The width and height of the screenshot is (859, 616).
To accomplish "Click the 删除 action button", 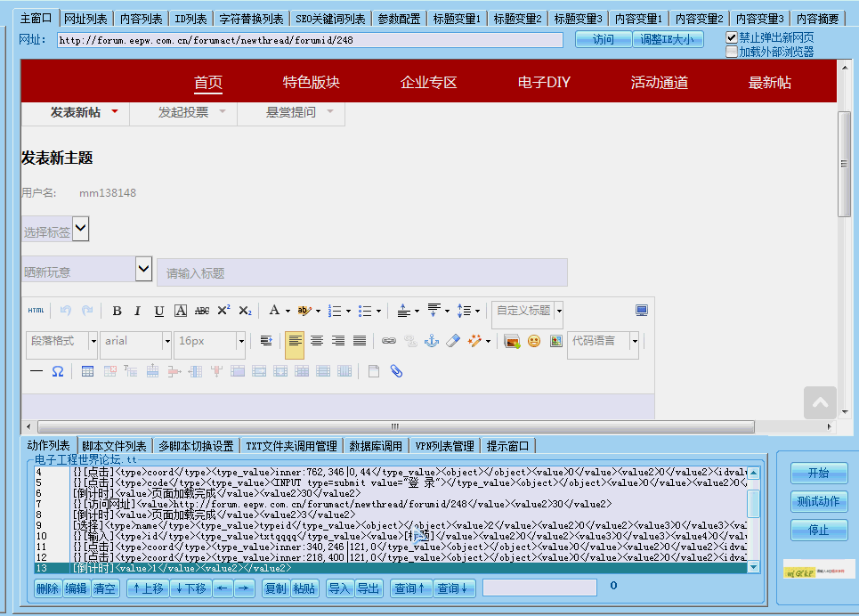I will pyautogui.click(x=48, y=588).
